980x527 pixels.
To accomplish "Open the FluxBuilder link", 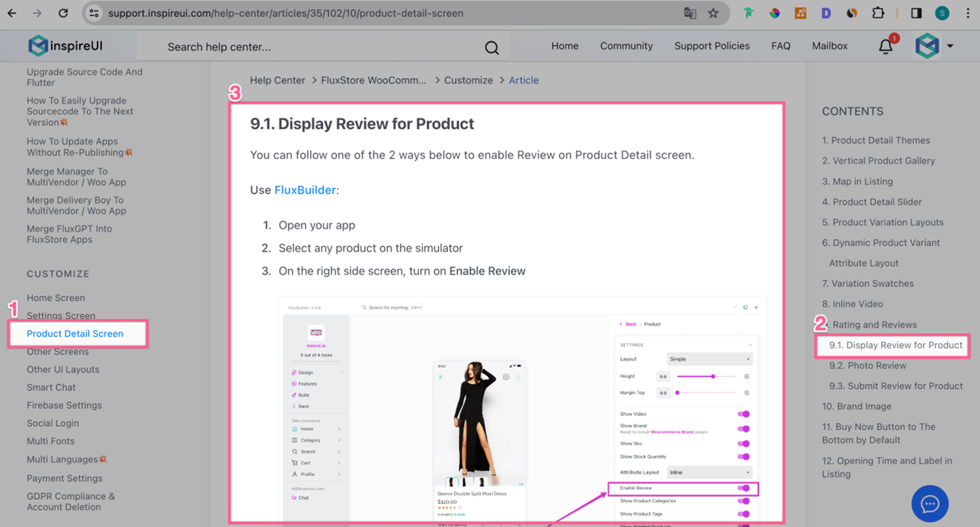I will click(305, 190).
